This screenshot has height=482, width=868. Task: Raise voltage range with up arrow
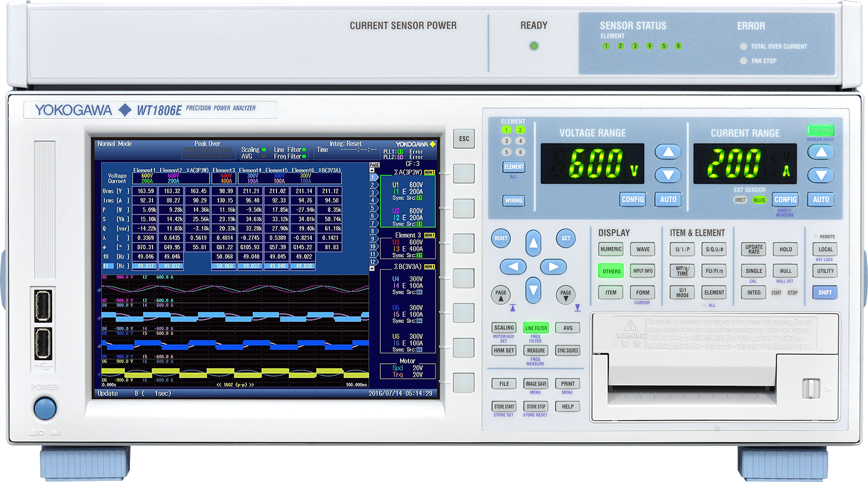point(668,152)
